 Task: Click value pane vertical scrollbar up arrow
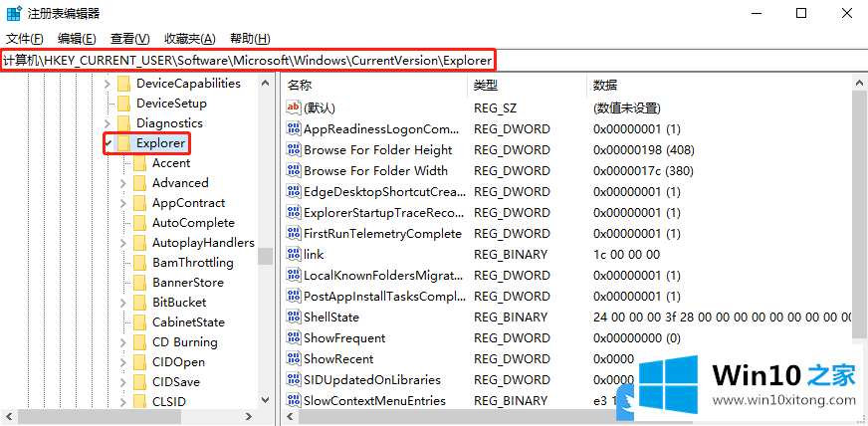point(860,83)
